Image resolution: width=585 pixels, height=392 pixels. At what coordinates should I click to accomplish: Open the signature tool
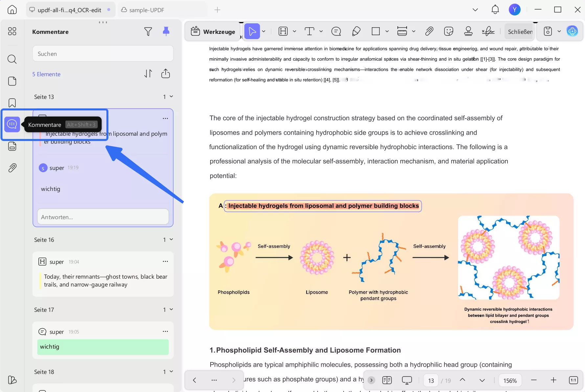488,31
